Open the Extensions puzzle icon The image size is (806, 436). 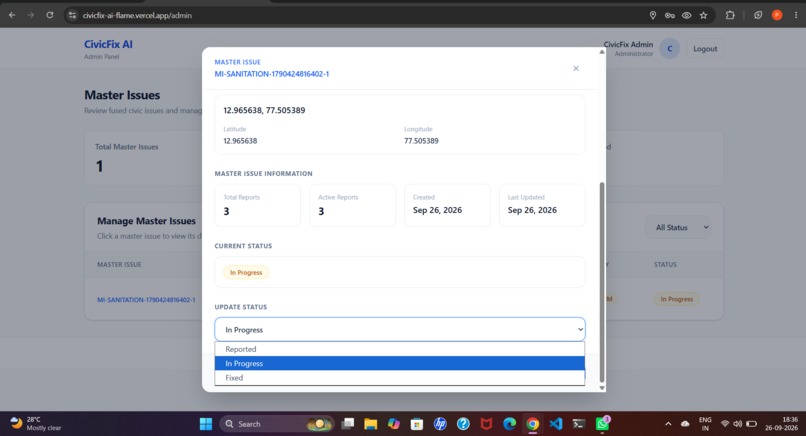click(x=730, y=15)
